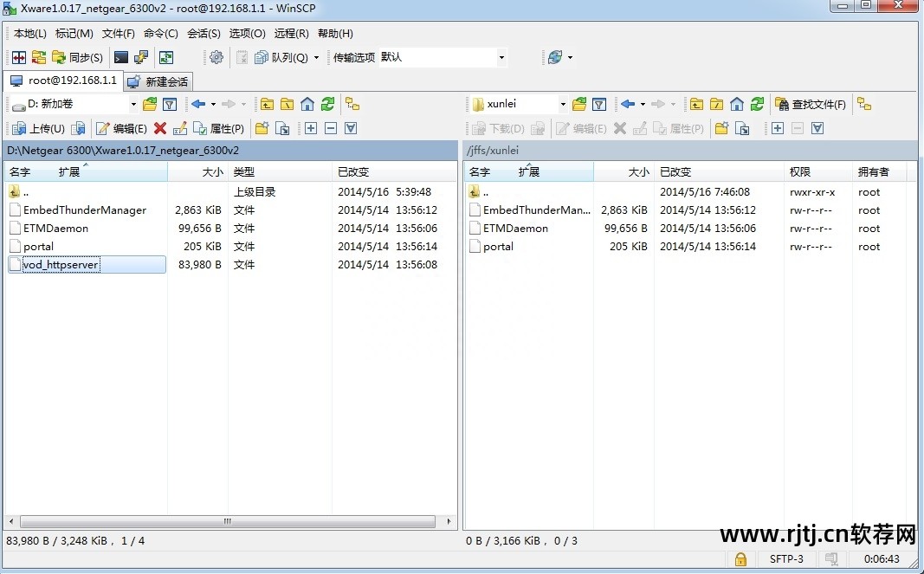Select the local file vod_httpserver

[60, 265]
